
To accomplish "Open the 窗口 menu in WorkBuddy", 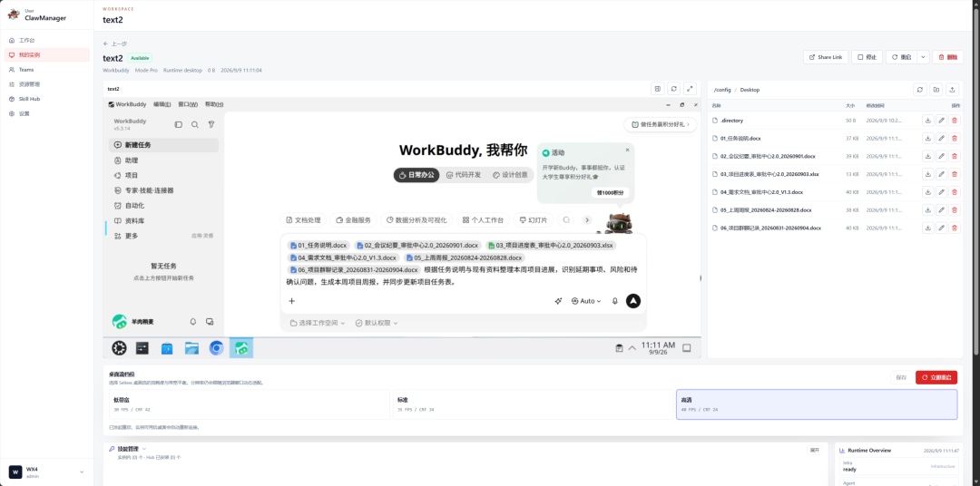I will (x=188, y=104).
